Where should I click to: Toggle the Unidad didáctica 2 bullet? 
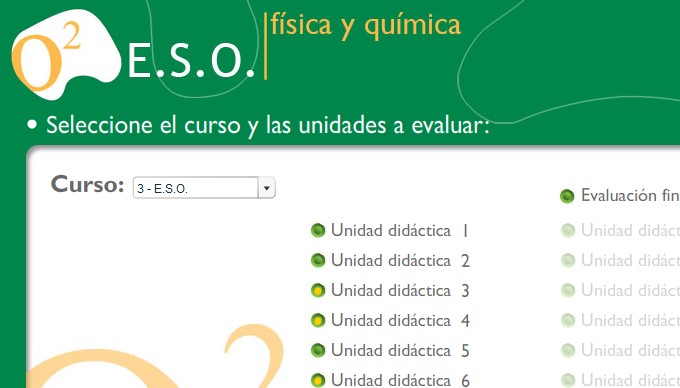point(318,261)
